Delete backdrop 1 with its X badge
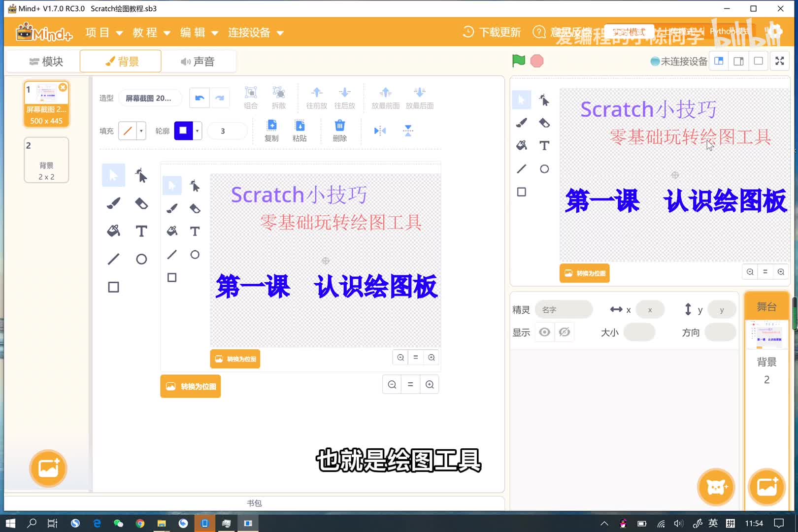 63,87
